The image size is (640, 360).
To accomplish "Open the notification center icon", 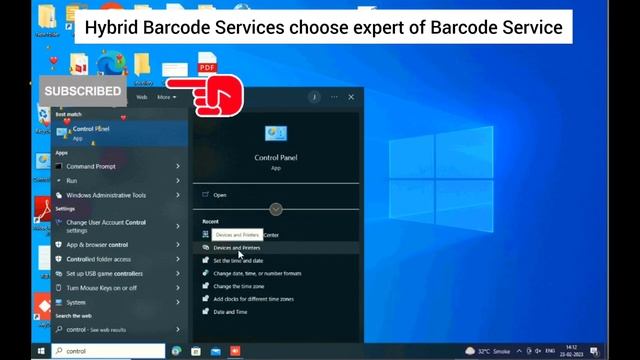I will (594, 351).
